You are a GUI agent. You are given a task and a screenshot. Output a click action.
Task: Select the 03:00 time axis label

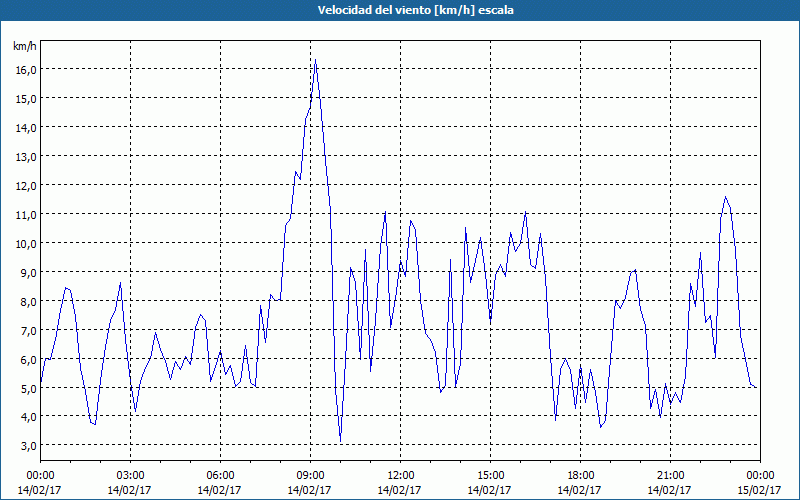click(x=131, y=476)
